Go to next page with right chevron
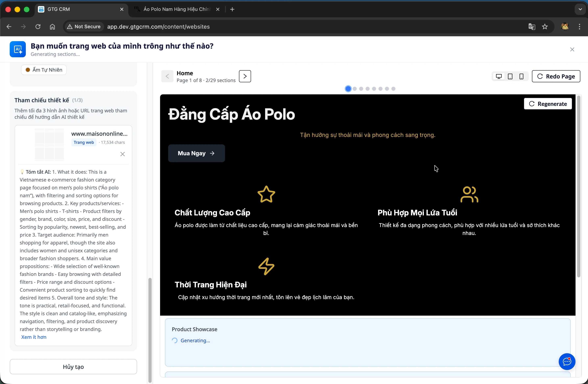The image size is (588, 384). [245, 76]
